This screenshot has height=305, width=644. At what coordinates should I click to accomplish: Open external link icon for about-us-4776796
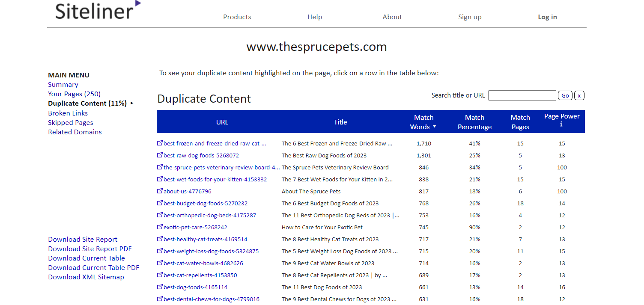[160, 191]
